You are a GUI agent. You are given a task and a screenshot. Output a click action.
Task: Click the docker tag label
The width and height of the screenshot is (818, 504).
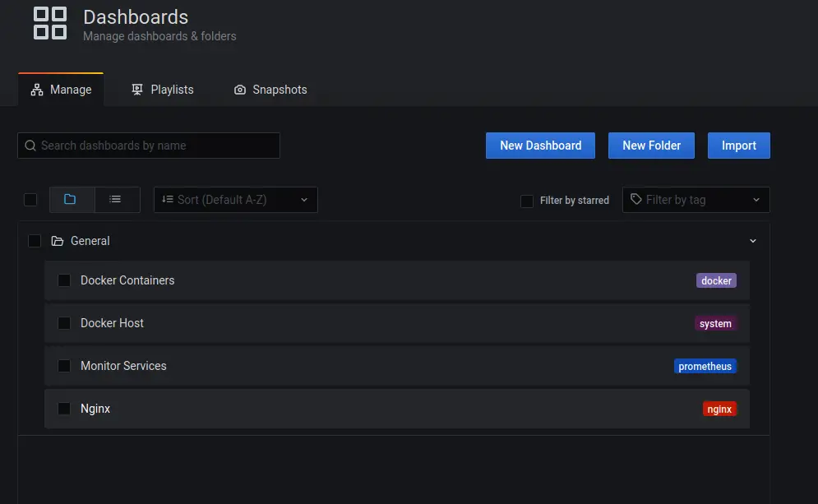coord(716,280)
